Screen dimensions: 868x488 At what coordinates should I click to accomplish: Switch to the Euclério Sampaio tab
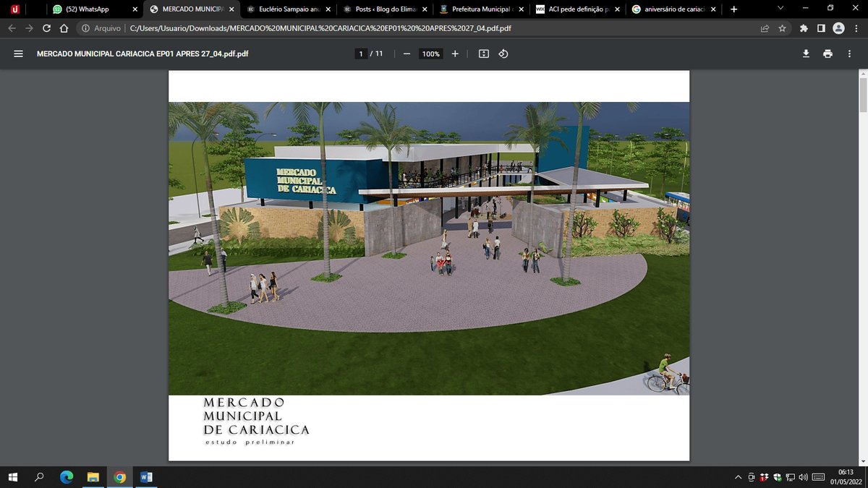(x=288, y=9)
